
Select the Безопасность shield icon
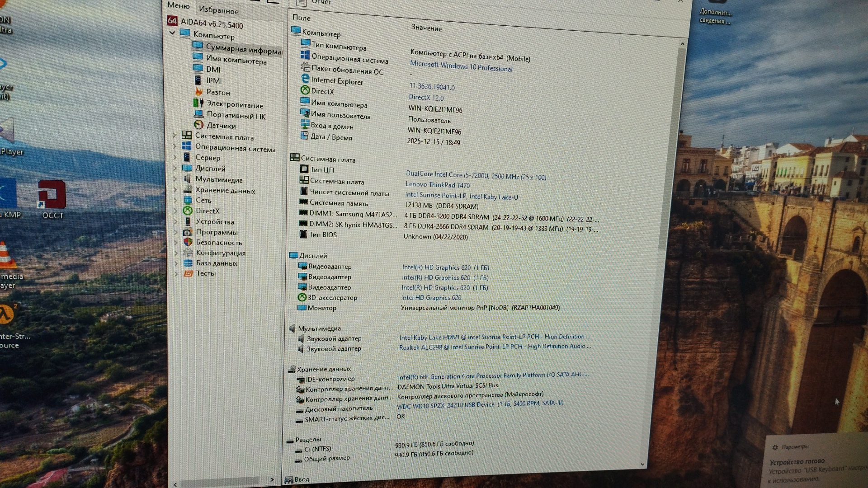click(x=188, y=242)
